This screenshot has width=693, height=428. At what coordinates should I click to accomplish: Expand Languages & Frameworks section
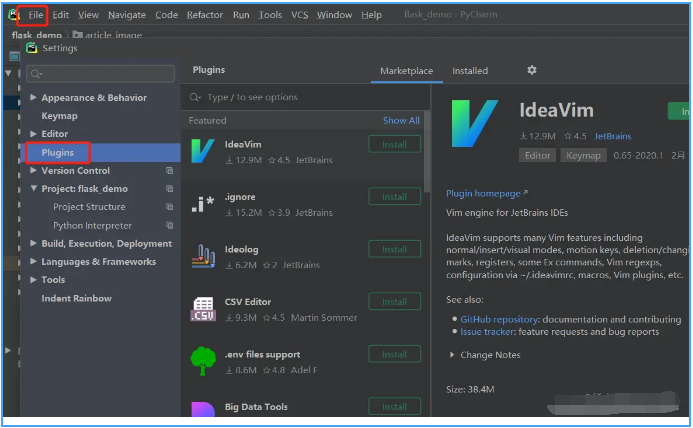click(x=33, y=261)
